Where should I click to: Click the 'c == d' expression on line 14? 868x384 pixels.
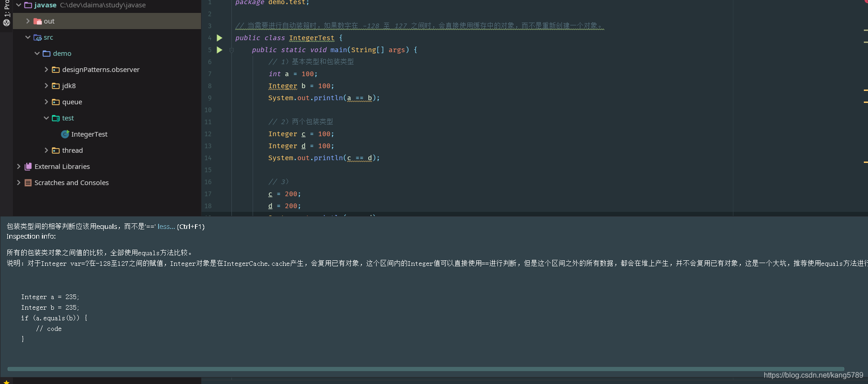[x=360, y=158]
